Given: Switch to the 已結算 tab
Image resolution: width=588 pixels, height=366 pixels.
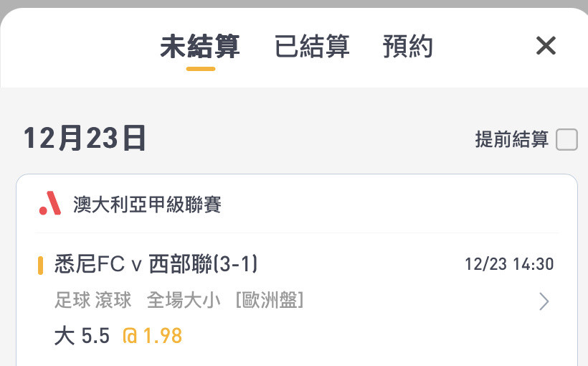Looking at the screenshot, I should tap(312, 46).
